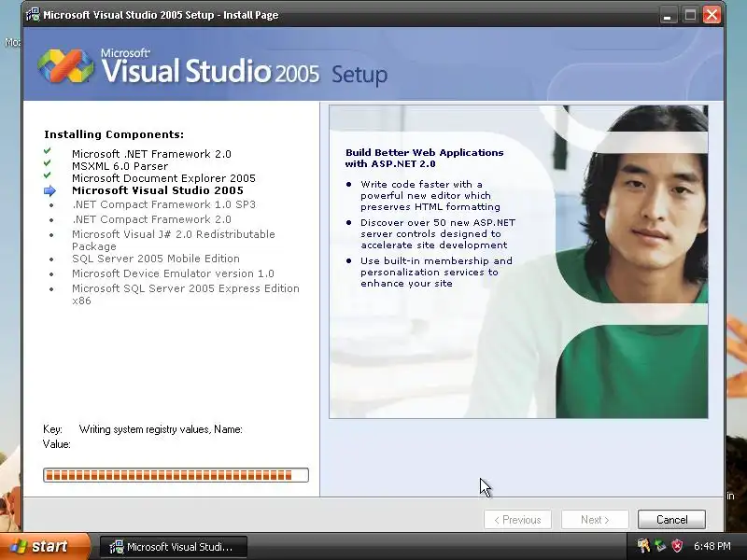Select the bold Microsoft Visual Studio 2005 row
The image size is (747, 560).
158,190
